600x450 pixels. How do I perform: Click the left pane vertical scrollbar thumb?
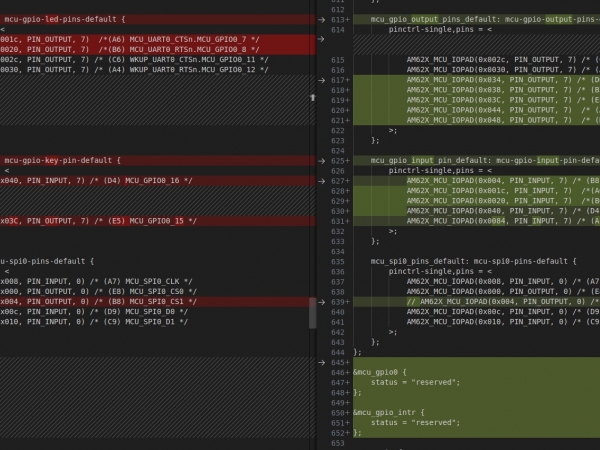312,315
